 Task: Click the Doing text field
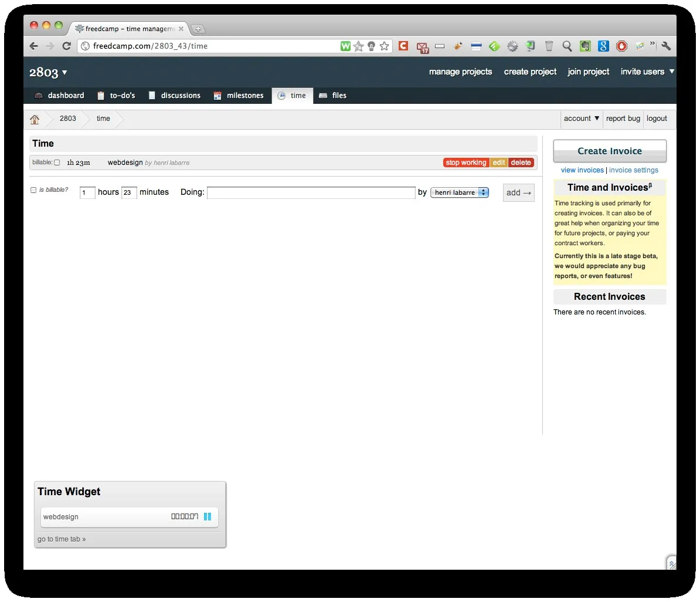pos(311,192)
